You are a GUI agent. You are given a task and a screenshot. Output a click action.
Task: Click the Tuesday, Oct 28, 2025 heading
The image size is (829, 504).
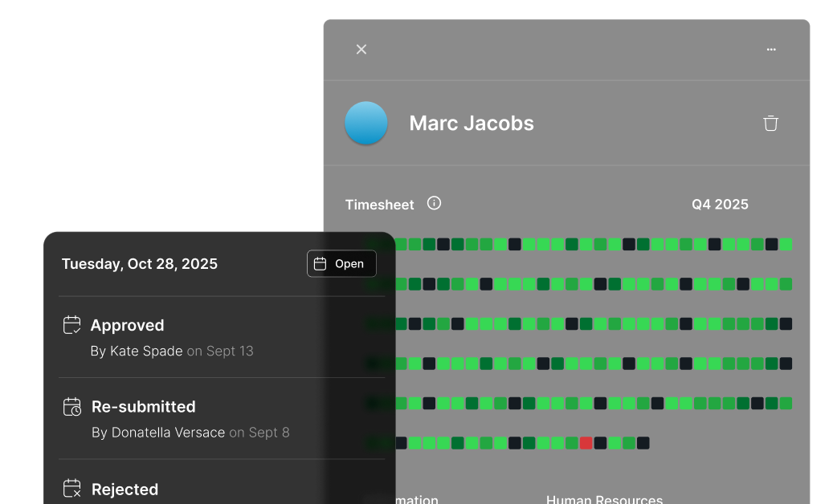(140, 264)
